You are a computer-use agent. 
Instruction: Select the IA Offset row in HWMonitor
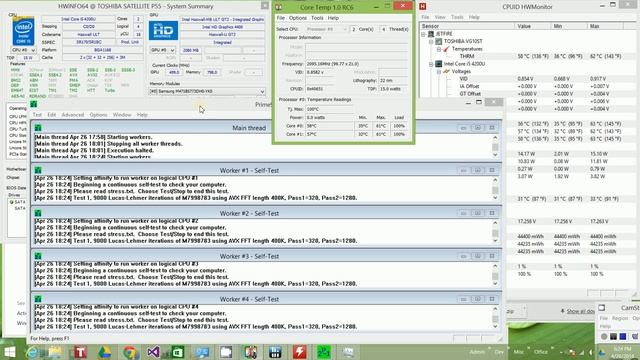(529, 86)
